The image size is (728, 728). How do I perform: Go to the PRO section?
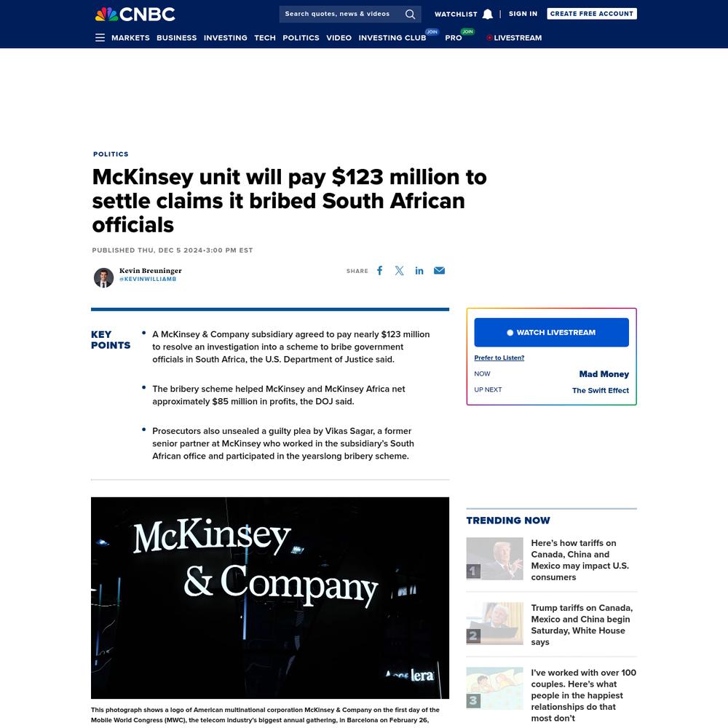[x=454, y=38]
